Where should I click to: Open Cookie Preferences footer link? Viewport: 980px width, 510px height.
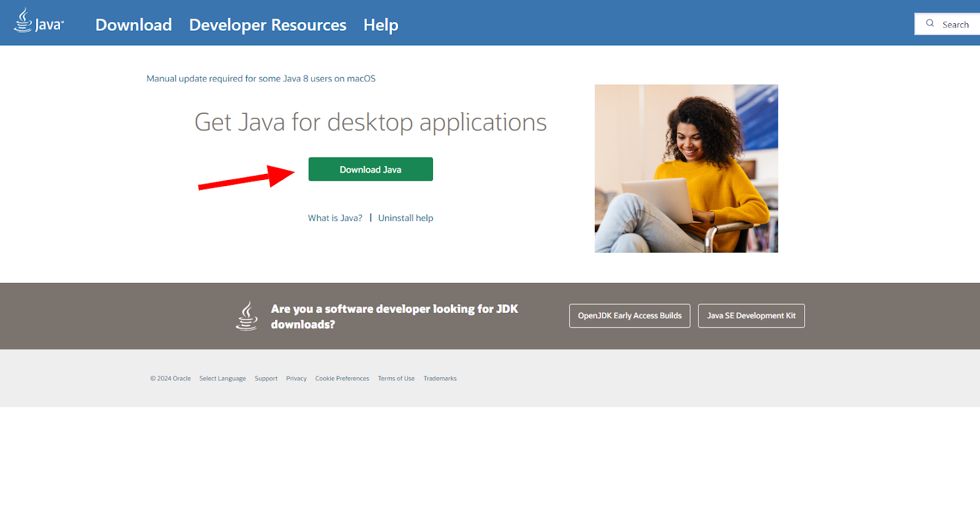click(342, 378)
